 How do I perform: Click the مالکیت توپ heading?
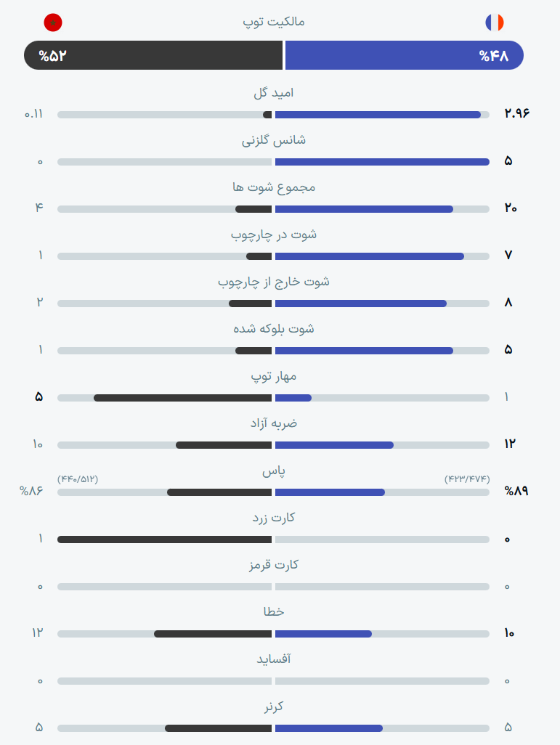tap(274, 22)
